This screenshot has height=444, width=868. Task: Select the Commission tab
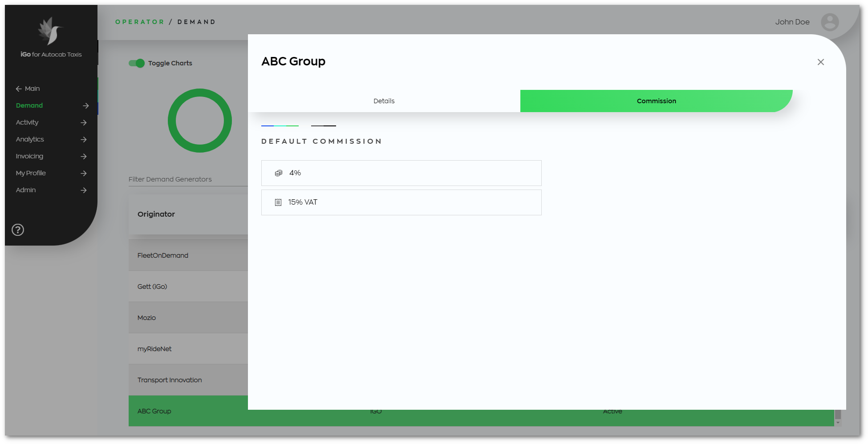pyautogui.click(x=656, y=101)
